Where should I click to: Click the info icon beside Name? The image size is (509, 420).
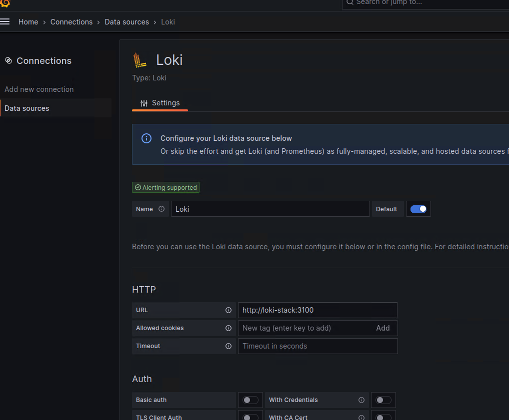pyautogui.click(x=161, y=209)
